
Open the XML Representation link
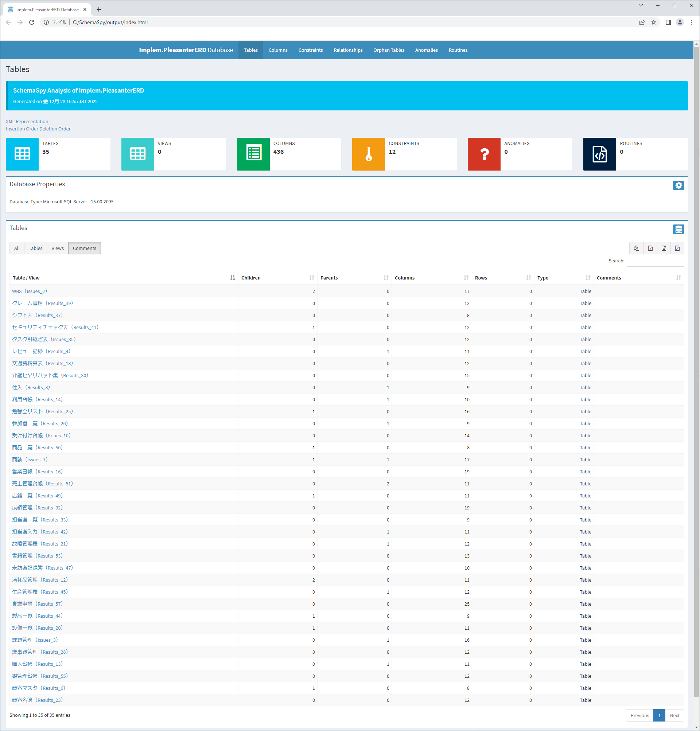(x=27, y=122)
